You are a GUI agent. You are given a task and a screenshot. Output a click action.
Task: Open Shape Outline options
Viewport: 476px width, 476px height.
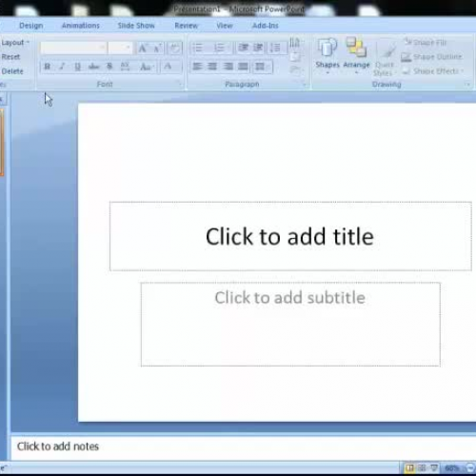[x=431, y=57]
